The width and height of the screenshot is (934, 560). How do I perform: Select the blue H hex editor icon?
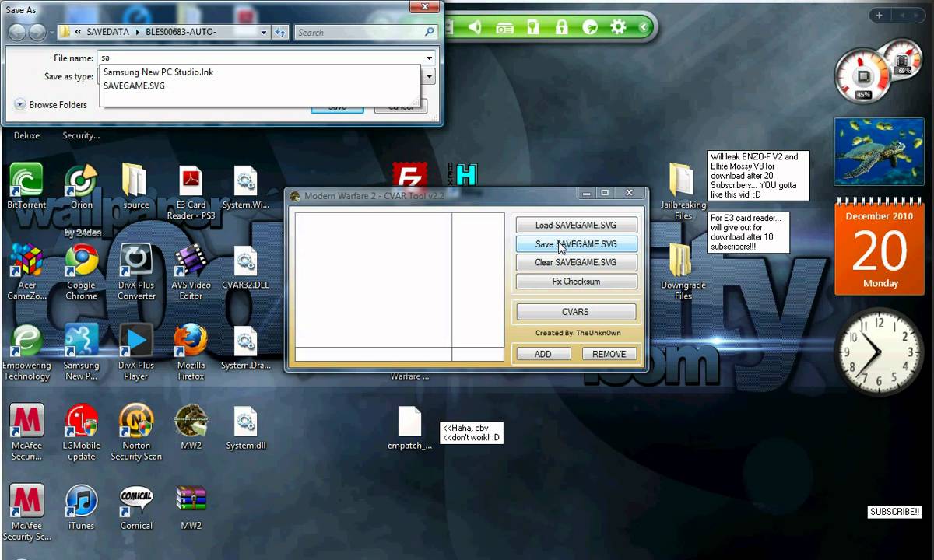(x=465, y=175)
